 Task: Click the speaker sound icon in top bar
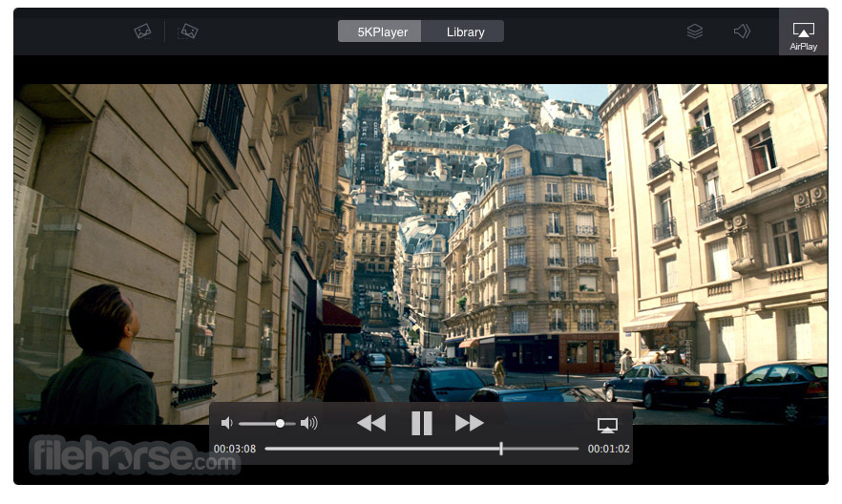click(x=742, y=31)
